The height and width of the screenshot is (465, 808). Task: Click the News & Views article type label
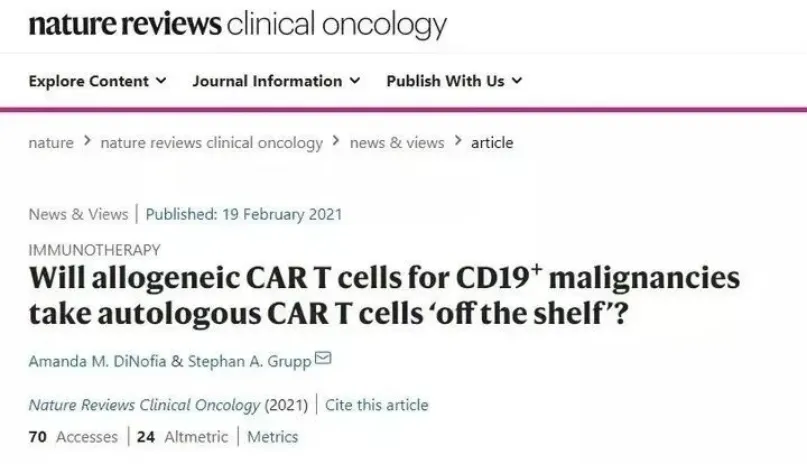(x=78, y=214)
